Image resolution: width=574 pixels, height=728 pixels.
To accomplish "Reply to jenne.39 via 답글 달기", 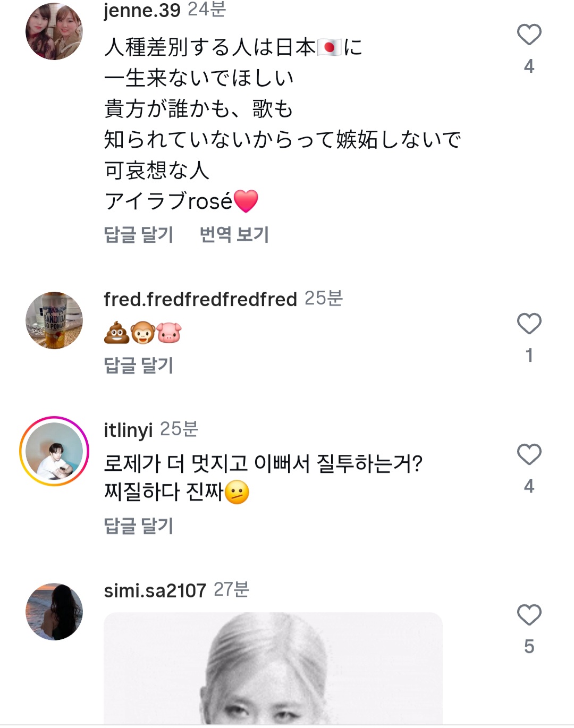I will pos(139,234).
